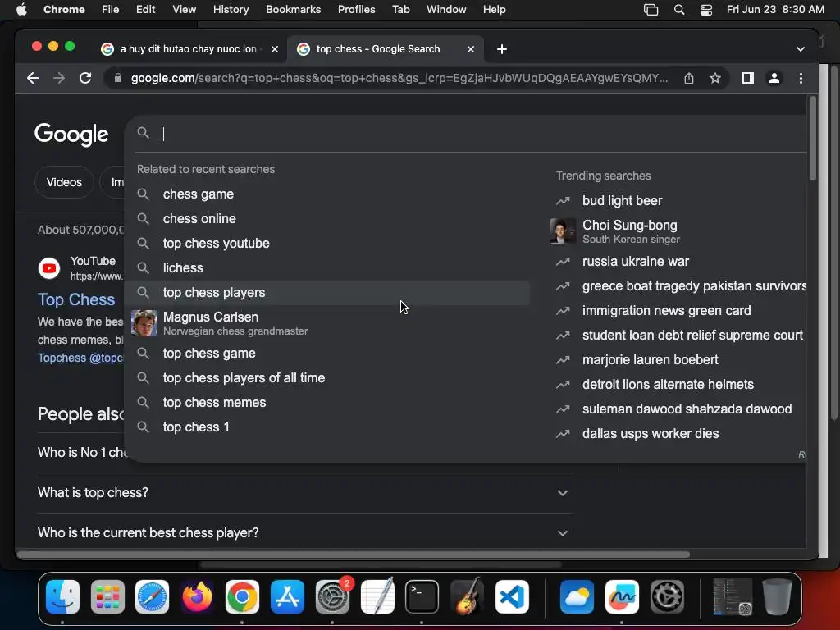Open Spotlight search in menu bar

(679, 10)
